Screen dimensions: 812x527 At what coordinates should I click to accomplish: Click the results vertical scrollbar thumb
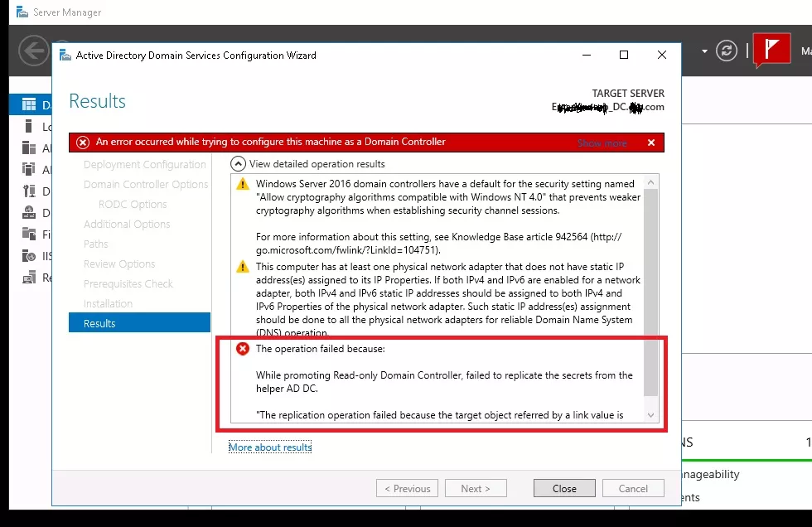[651, 293]
